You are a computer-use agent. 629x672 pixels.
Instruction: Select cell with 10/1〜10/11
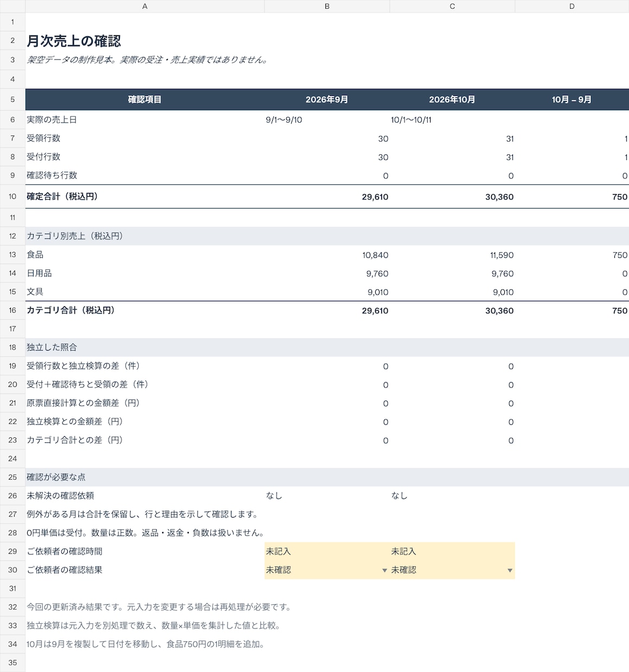452,120
